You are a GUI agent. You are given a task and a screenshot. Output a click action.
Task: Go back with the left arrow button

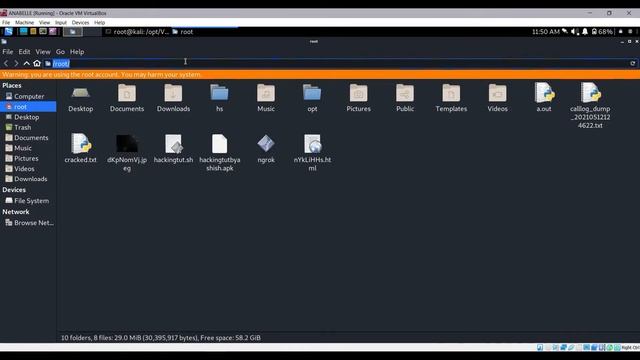[6, 63]
